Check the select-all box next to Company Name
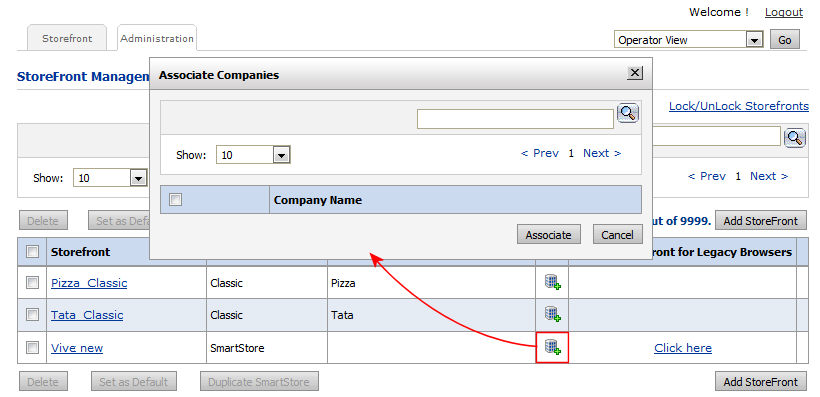The image size is (820, 397). point(176,199)
